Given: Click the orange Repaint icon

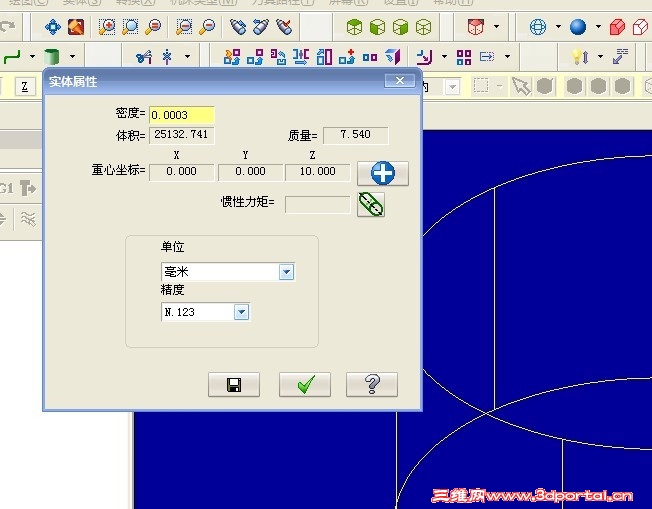Looking at the screenshot, I should [76, 27].
